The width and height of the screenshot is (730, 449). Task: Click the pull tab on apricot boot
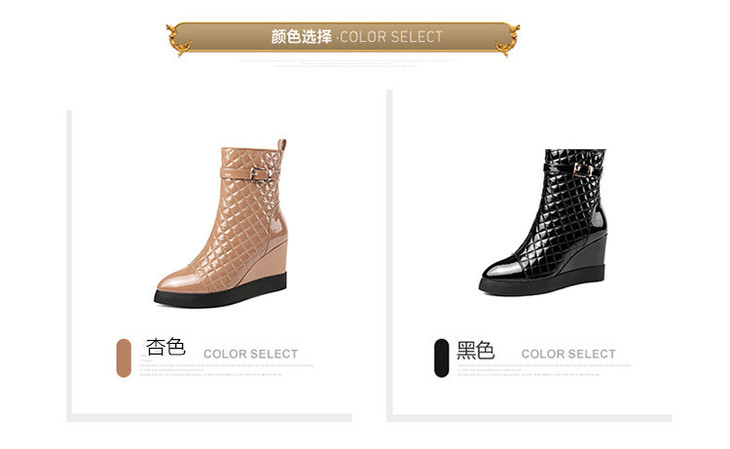[282, 144]
